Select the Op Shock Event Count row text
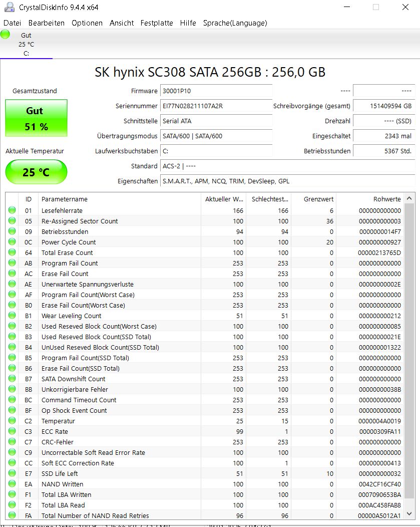 [x=74, y=410]
